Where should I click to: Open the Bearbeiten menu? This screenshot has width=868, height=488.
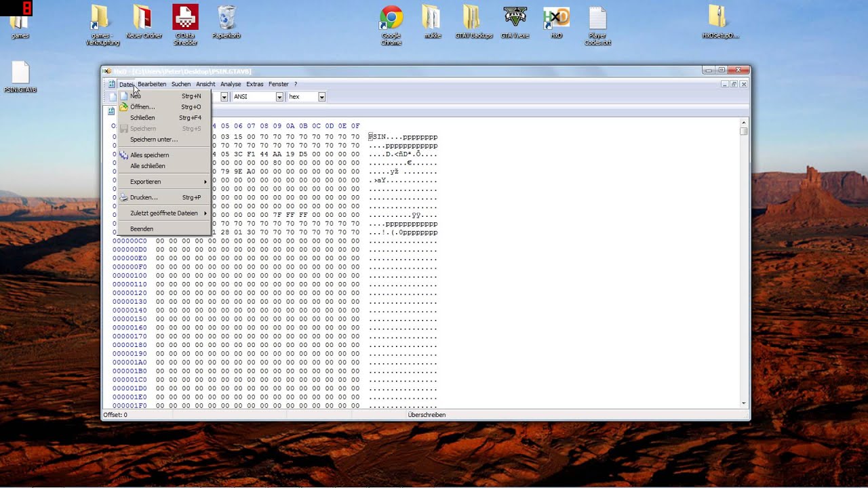[x=152, y=84]
